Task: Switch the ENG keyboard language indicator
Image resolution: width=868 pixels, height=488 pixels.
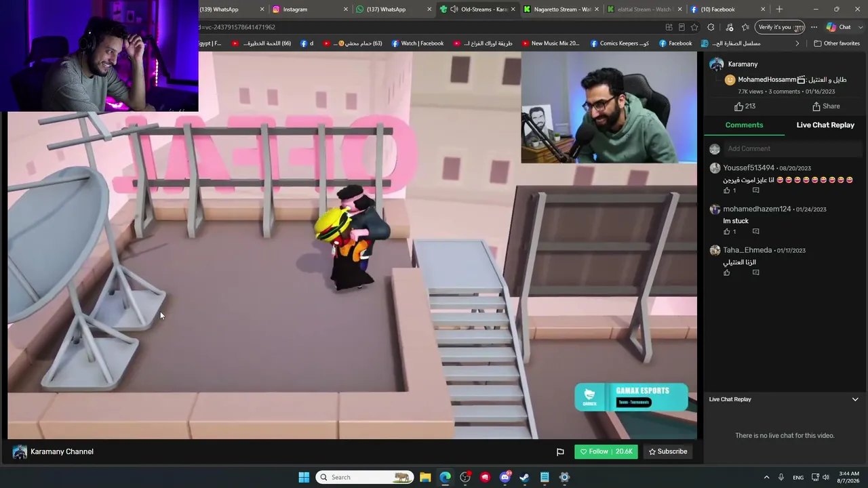Action: pyautogui.click(x=798, y=477)
